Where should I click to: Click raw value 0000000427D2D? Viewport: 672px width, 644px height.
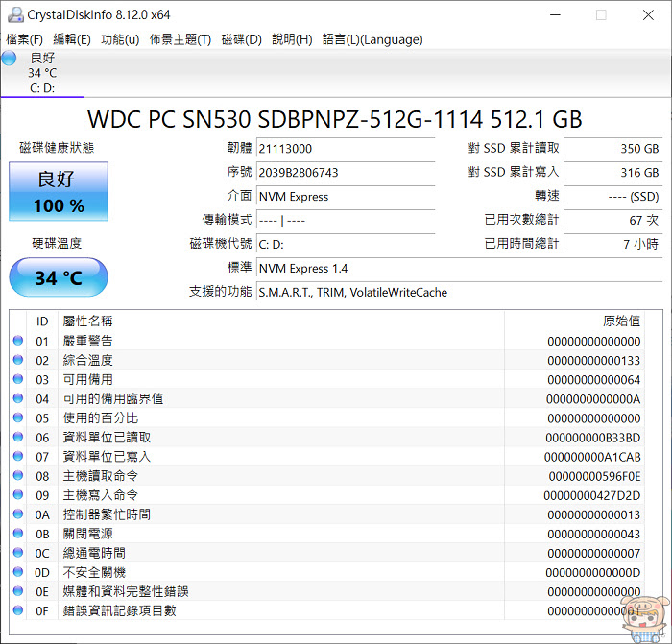pyautogui.click(x=592, y=496)
